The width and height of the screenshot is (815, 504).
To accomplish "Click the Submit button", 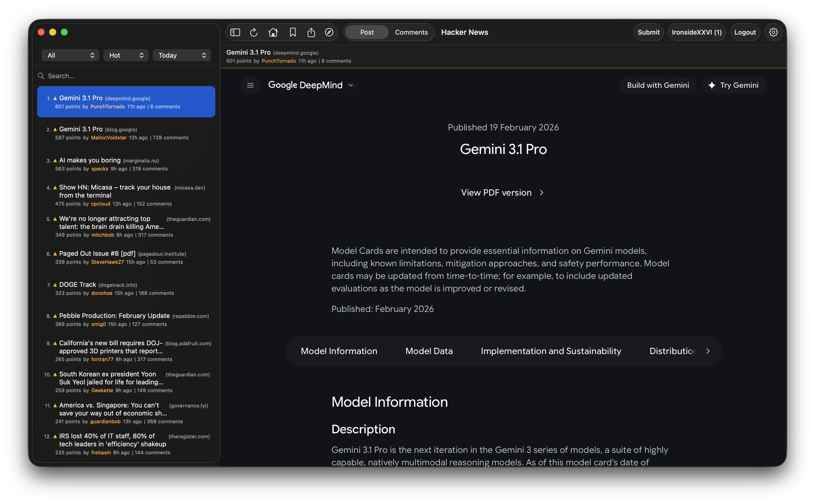I will click(x=648, y=32).
